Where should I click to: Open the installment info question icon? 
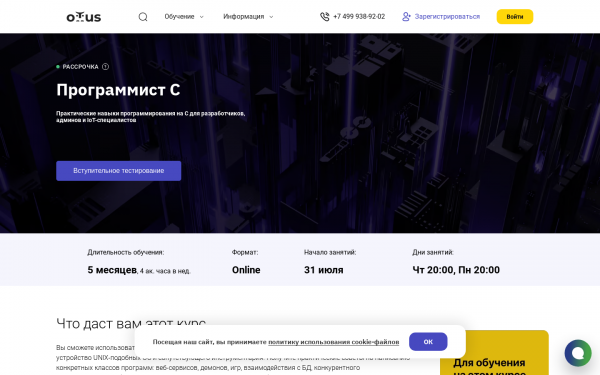point(105,67)
